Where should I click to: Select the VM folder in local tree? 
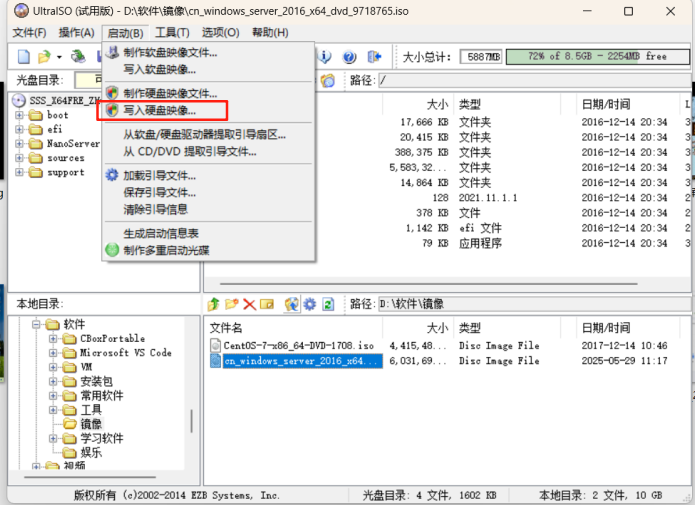coord(86,367)
